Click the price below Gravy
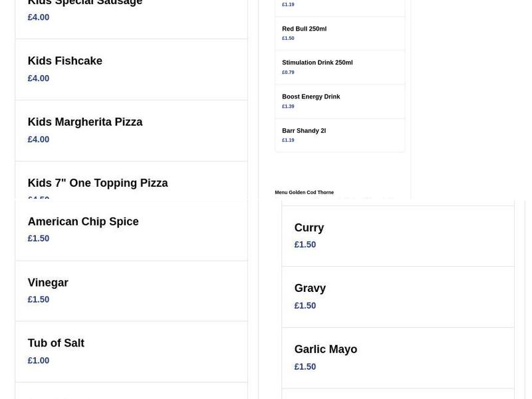The height and width of the screenshot is (399, 532). (305, 306)
